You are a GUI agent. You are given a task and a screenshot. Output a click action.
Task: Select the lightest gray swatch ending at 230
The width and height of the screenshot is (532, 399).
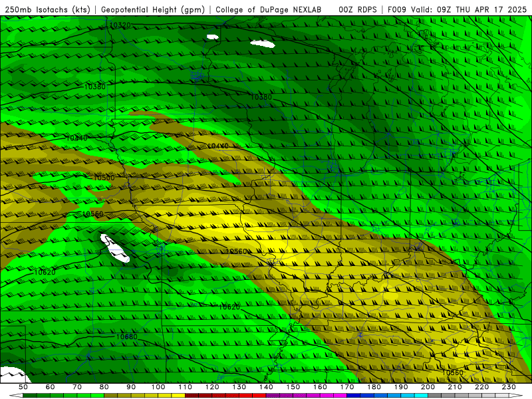pos(502,395)
